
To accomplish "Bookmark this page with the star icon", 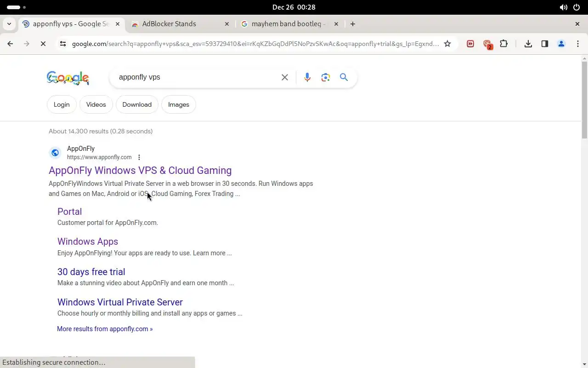I will click(447, 44).
